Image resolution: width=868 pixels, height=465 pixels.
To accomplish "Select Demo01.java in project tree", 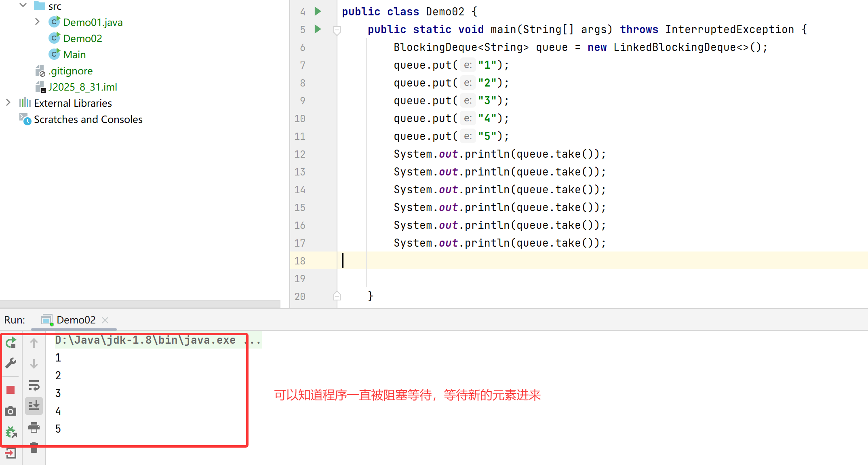I will [93, 22].
